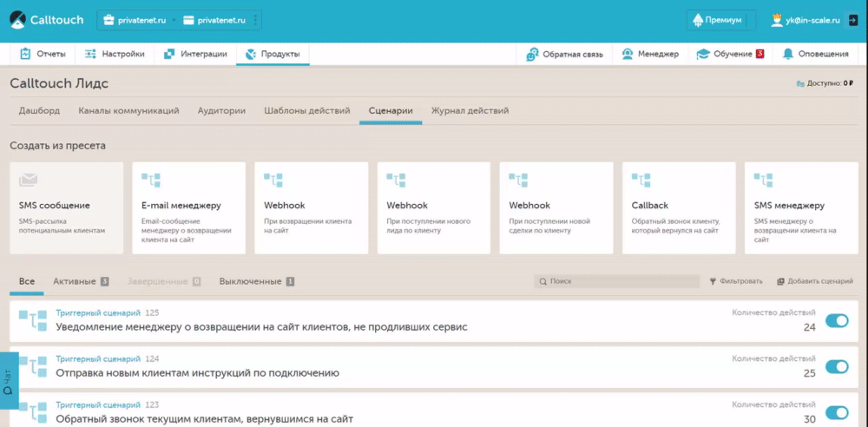Click the scenario icon on E-mail менеджеру card
This screenshot has width=868, height=427.
(x=150, y=180)
